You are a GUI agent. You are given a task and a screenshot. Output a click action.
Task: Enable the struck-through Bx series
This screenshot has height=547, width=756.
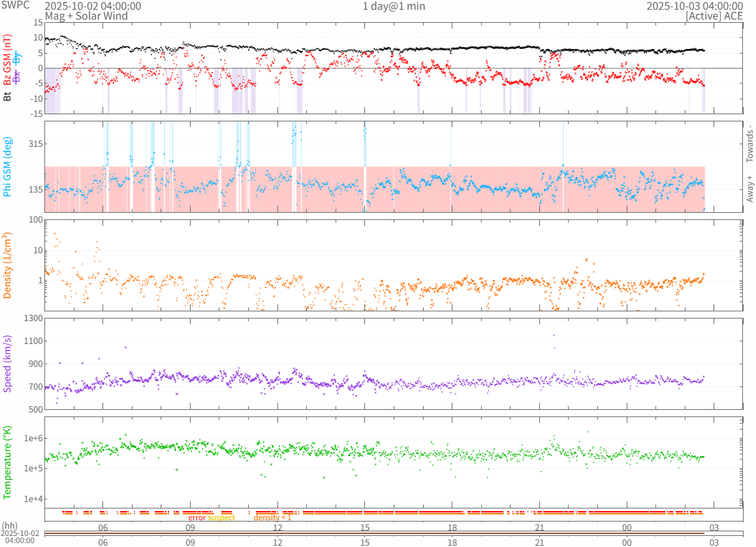click(17, 78)
